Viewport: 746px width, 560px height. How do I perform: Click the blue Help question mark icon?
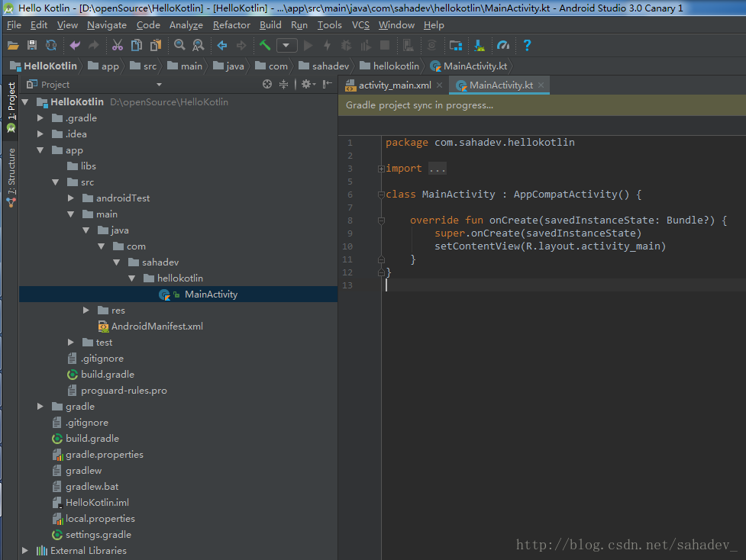pyautogui.click(x=527, y=46)
